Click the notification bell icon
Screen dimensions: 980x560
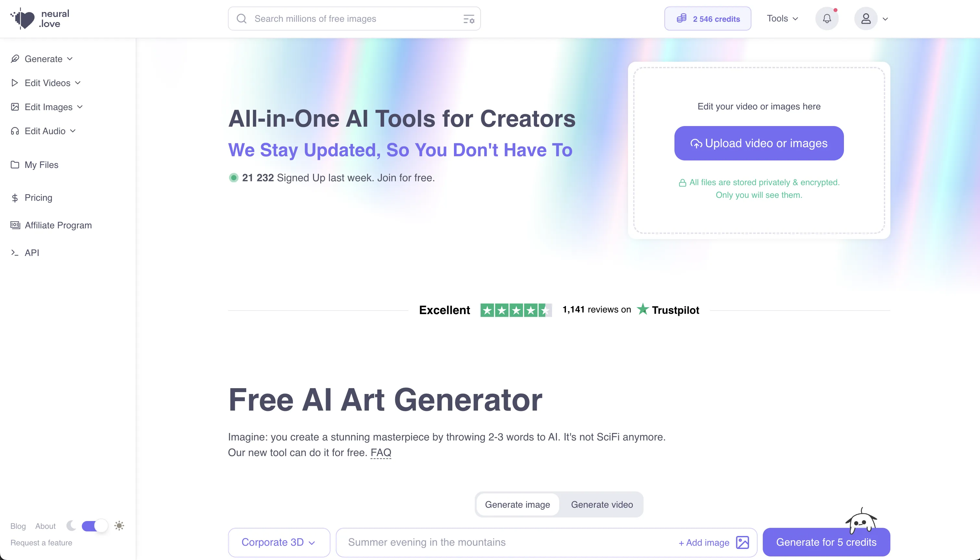[826, 18]
